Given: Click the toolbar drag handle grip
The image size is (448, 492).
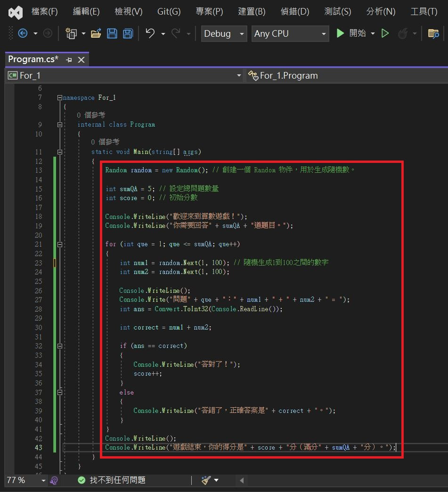Looking at the screenshot, I should tap(11, 33).
